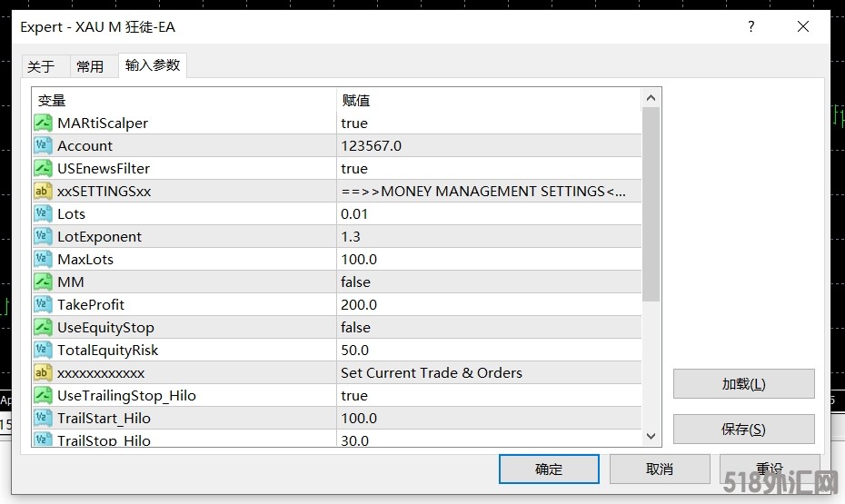845x504 pixels.
Task: Click the number icon beside TakeProfit
Action: click(43, 304)
